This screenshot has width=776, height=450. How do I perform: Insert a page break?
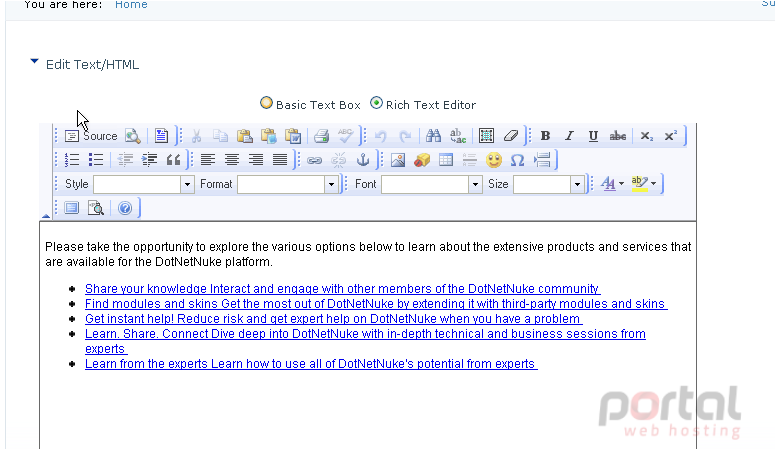542,160
